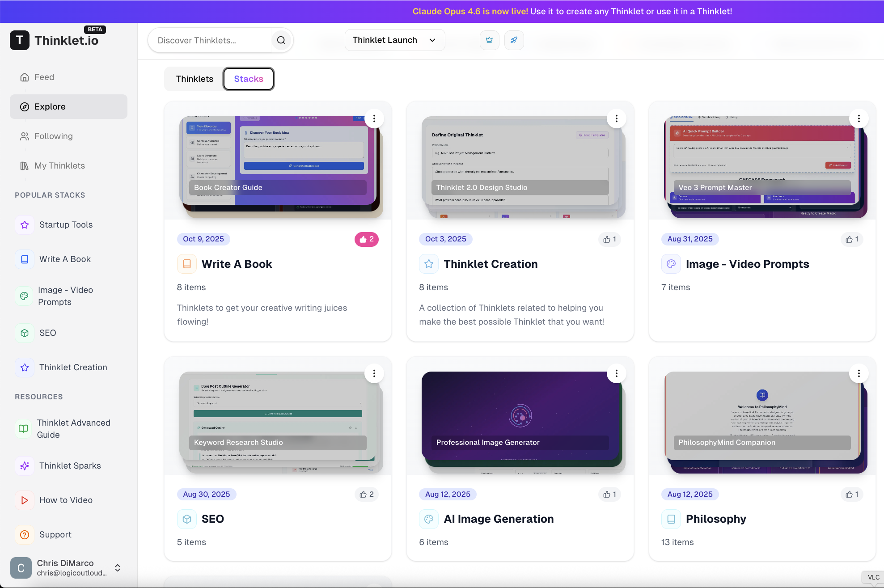Toggle the like on the SEO stack
This screenshot has width=884, height=588.
366,494
